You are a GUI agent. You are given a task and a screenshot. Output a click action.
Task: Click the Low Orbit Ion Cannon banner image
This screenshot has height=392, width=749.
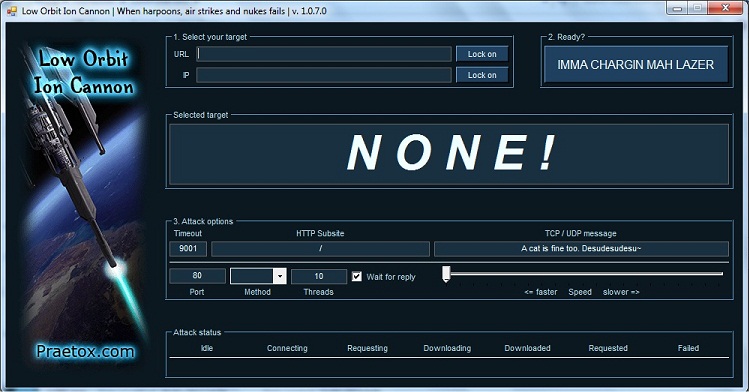(84, 203)
